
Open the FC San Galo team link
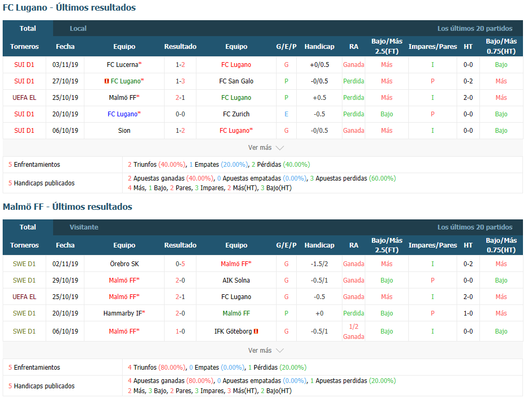pyautogui.click(x=236, y=81)
